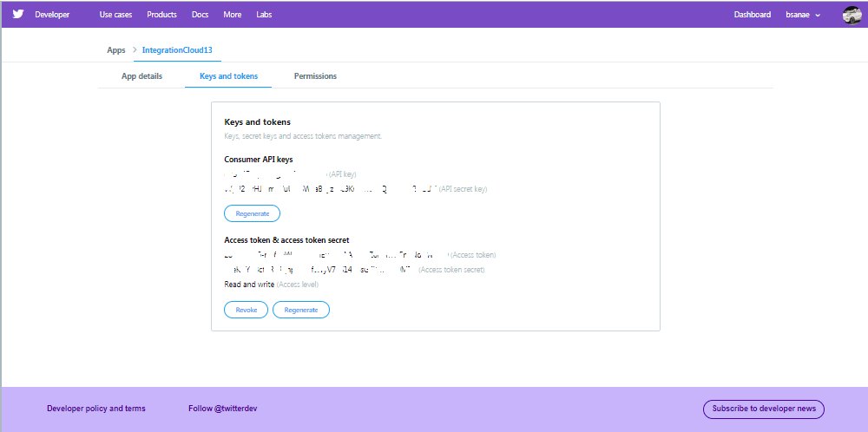This screenshot has width=868, height=432.
Task: Open the Labs menu item
Action: (x=264, y=15)
